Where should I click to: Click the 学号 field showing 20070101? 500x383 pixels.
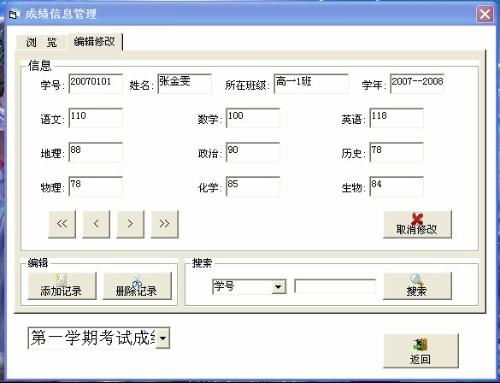(x=96, y=83)
